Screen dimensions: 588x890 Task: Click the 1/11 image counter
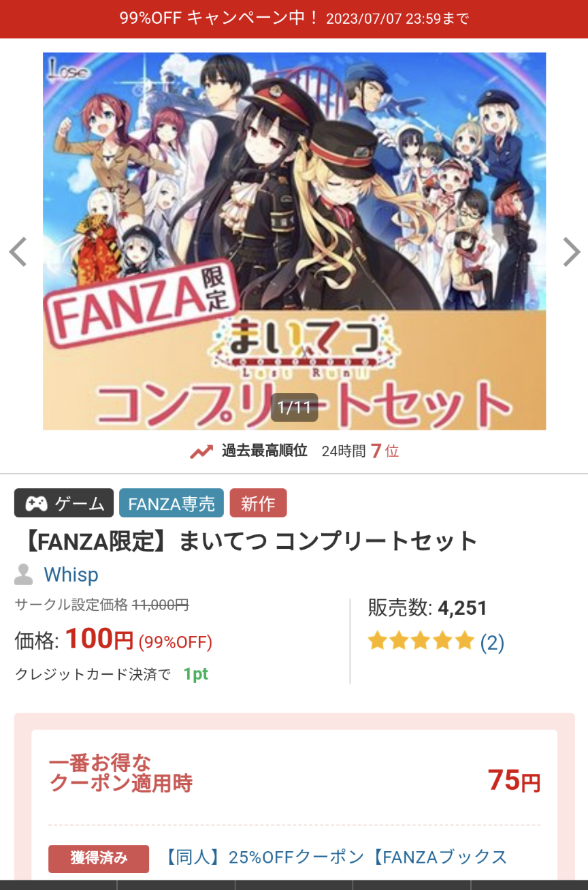(294, 408)
